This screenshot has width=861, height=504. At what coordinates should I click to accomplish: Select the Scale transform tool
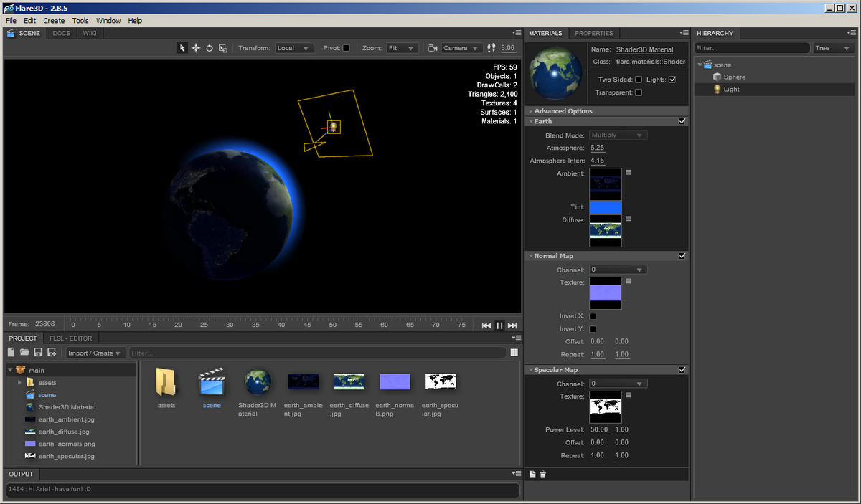tap(223, 48)
